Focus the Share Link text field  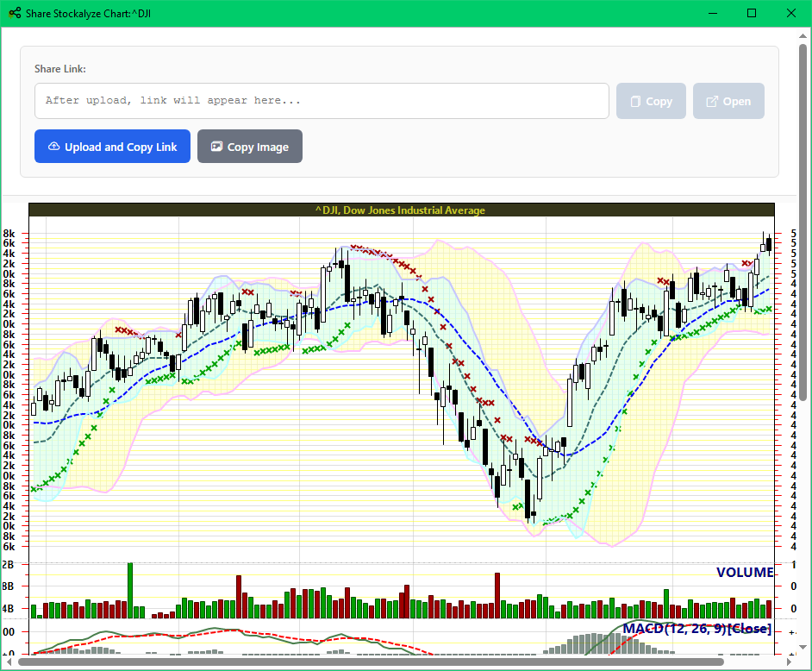point(322,101)
